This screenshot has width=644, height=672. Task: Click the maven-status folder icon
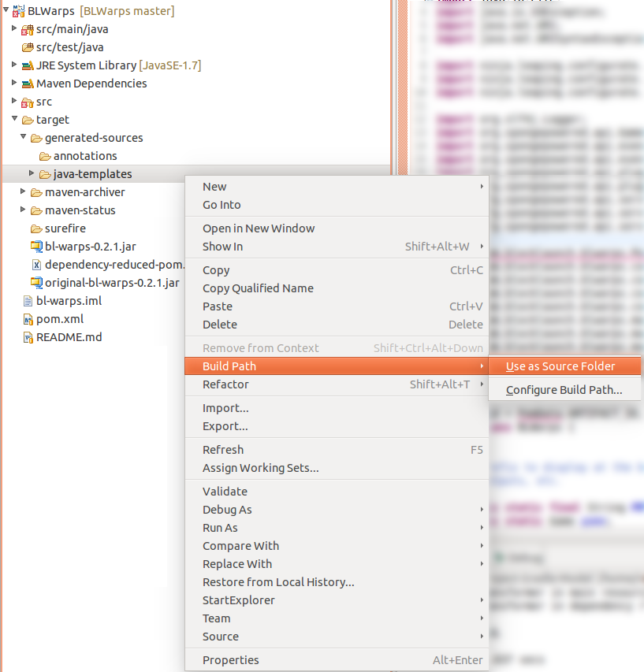tap(36, 210)
